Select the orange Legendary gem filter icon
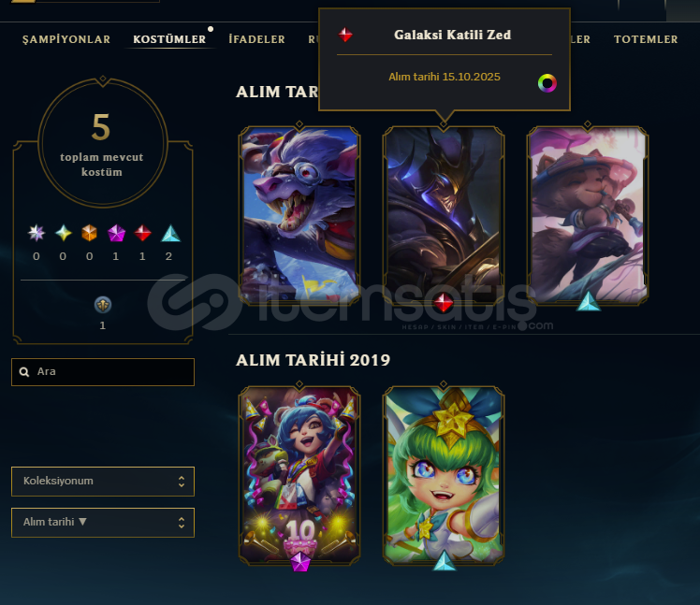The image size is (700, 605). (x=89, y=233)
